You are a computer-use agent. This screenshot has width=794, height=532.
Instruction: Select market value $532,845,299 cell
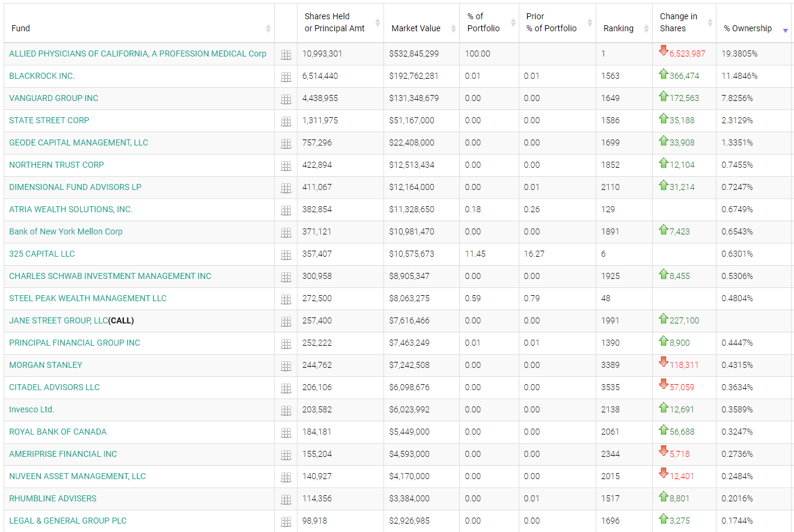tap(414, 54)
